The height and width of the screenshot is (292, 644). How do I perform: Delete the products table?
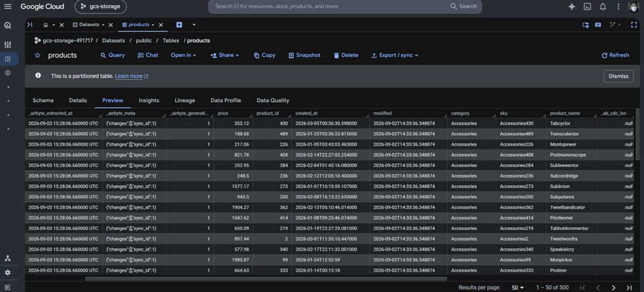tap(346, 55)
